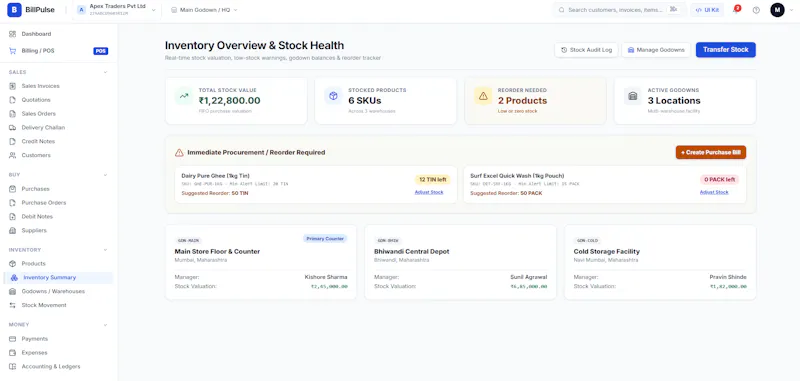Collapse the INVENTORY sidebar section
800x381 pixels.
point(106,250)
